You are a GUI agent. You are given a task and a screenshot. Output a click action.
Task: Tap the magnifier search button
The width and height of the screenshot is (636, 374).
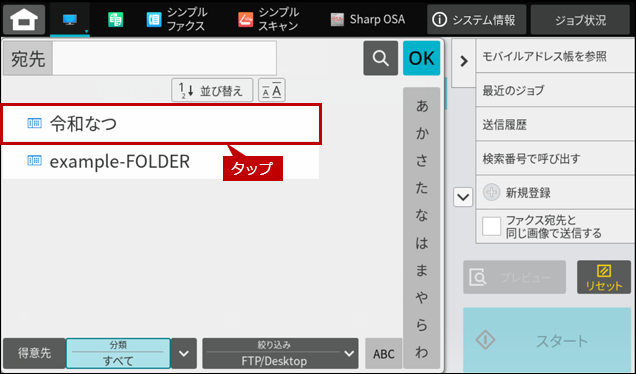coord(380,58)
